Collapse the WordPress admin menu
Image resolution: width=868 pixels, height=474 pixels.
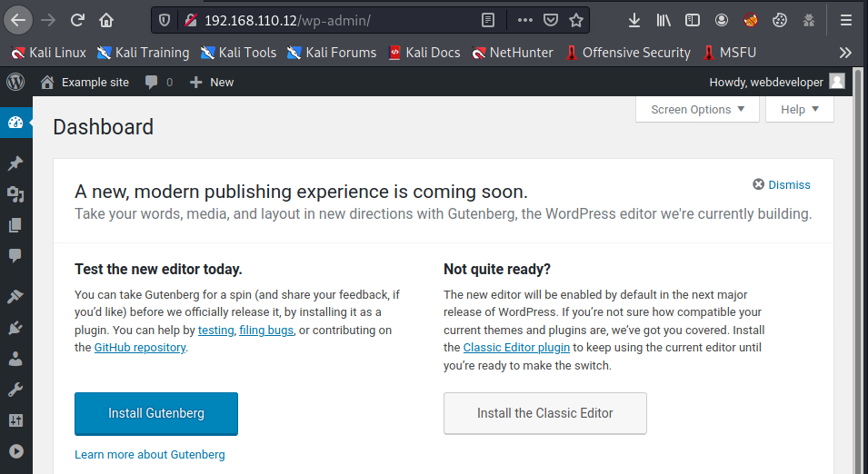[15, 451]
